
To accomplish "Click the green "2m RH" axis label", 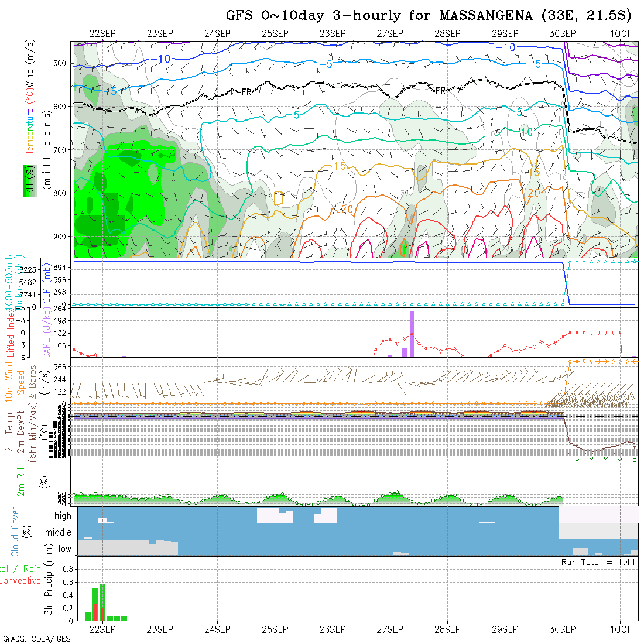I will [20, 481].
